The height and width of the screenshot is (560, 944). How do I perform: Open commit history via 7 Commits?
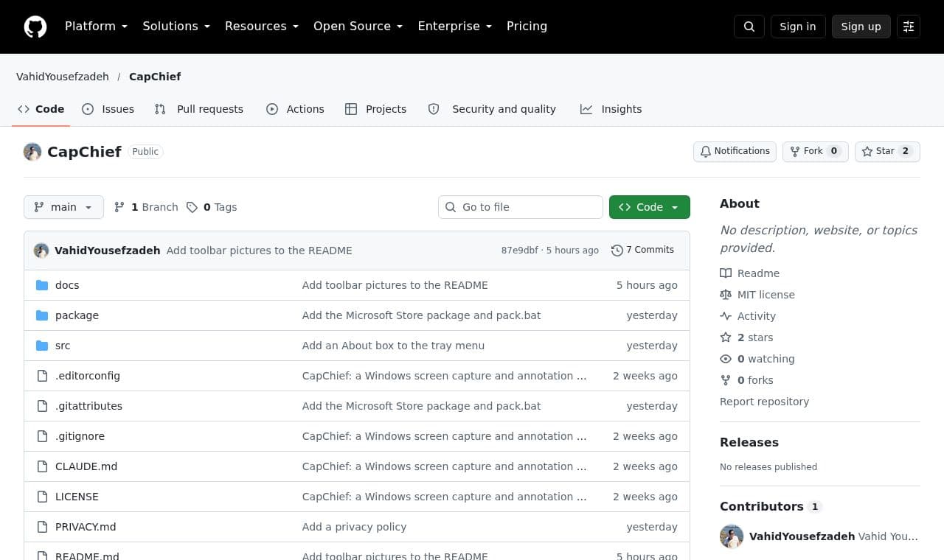(x=642, y=250)
